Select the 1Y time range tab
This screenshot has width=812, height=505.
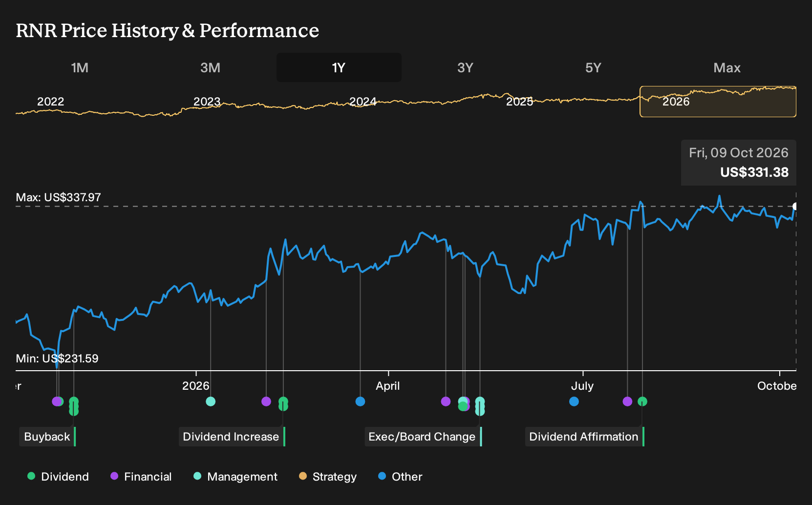[339, 67]
